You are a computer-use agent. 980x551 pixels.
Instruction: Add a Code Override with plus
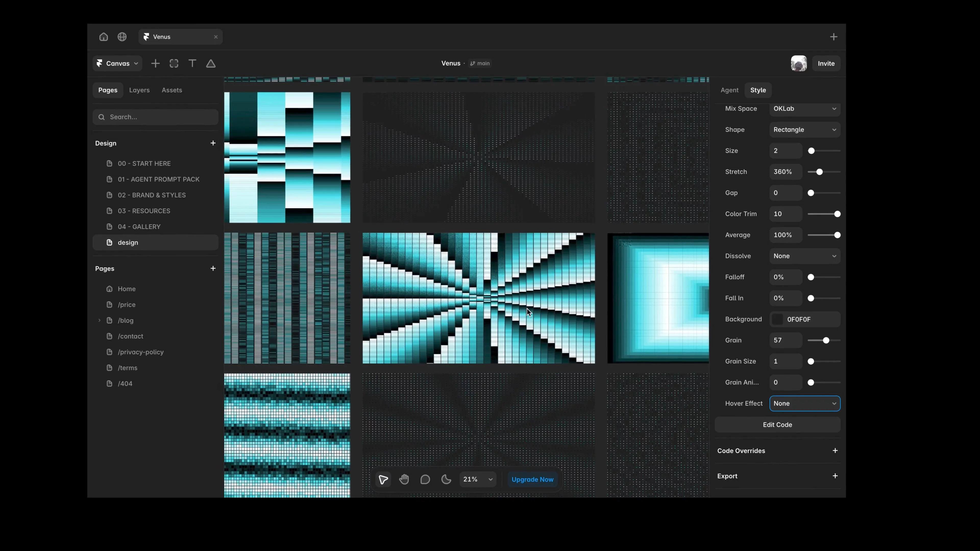835,450
